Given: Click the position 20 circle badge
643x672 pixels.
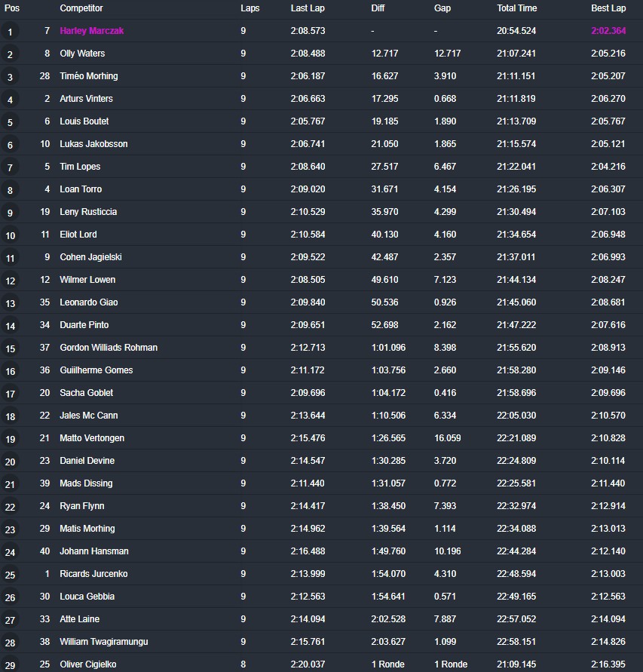Looking at the screenshot, I should point(10,462).
